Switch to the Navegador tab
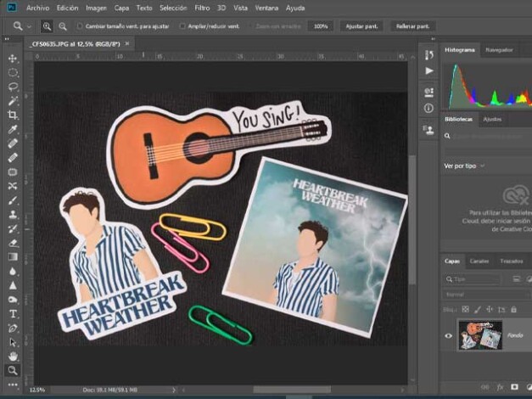Screen dimensions: 532x399 click(499, 50)
